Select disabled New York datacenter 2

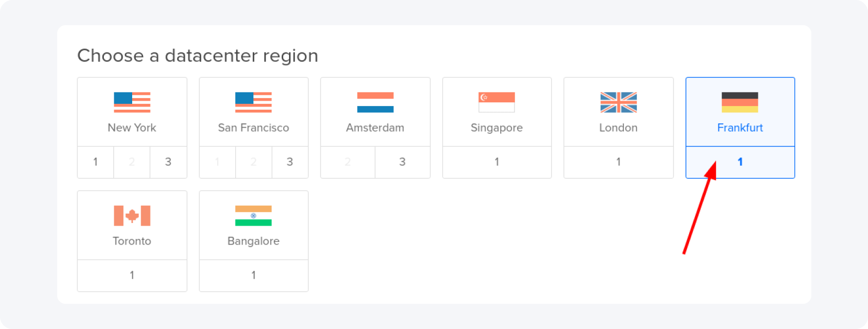[x=132, y=162]
